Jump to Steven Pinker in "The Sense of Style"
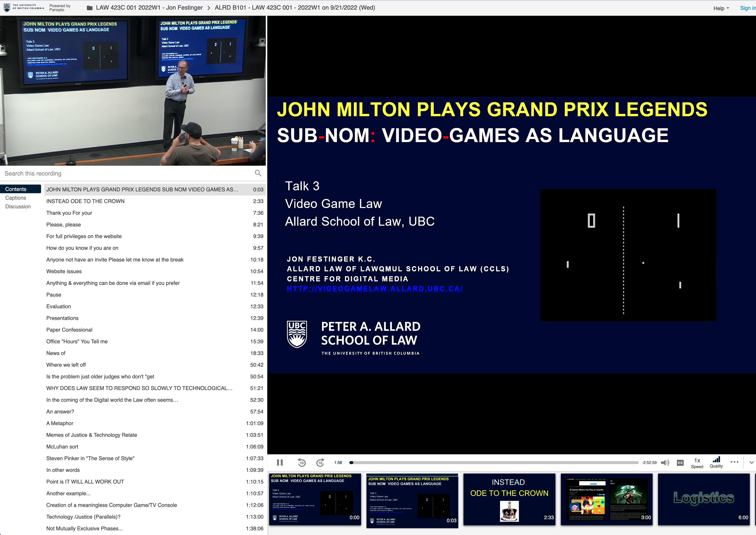 point(155,458)
